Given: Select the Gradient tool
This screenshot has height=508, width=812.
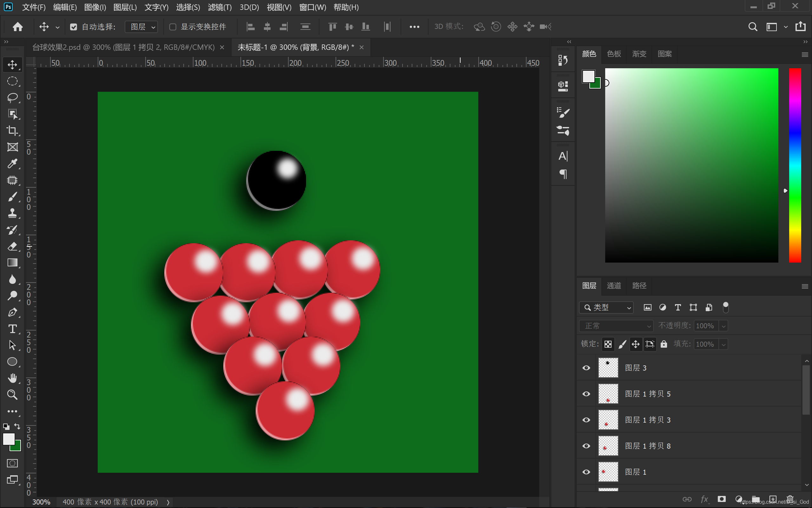Looking at the screenshot, I should click(12, 263).
